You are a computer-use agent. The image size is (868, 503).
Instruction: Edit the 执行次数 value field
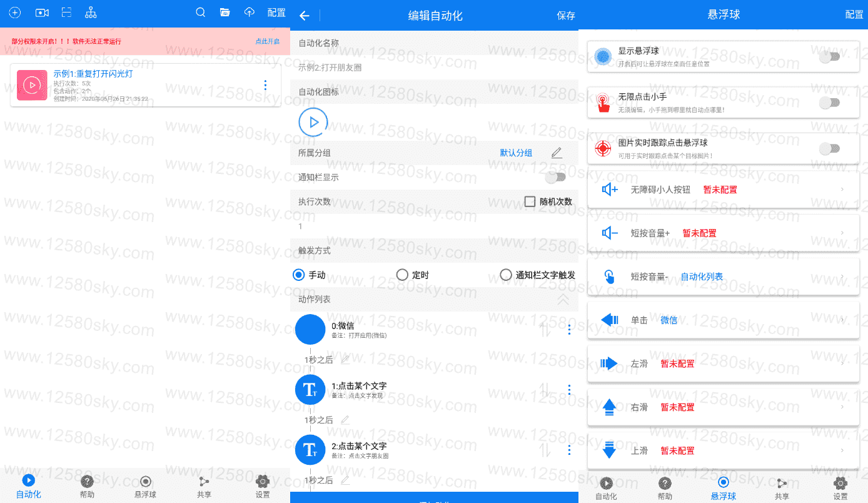click(x=434, y=226)
